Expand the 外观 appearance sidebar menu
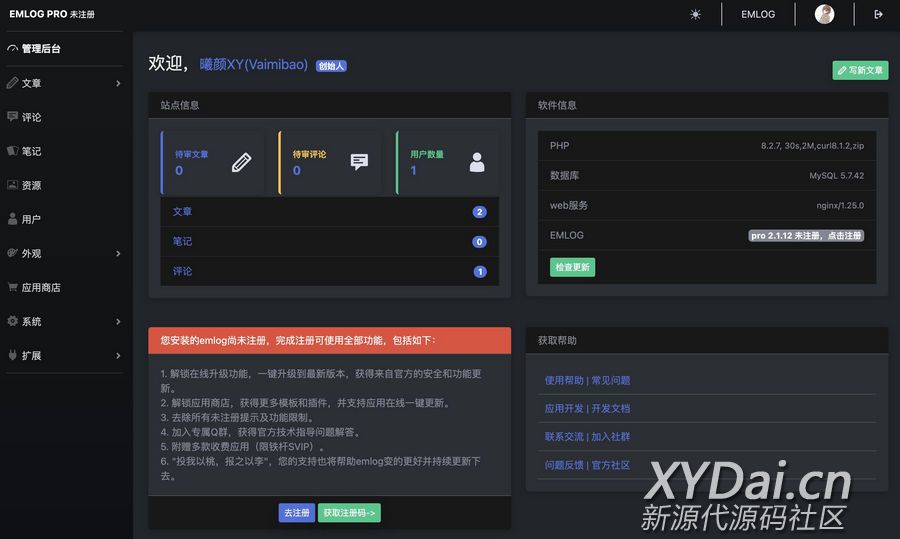 pos(64,253)
